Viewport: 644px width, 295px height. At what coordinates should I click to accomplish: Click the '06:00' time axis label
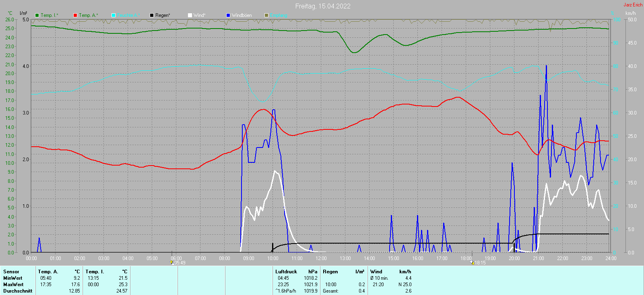coord(176,258)
